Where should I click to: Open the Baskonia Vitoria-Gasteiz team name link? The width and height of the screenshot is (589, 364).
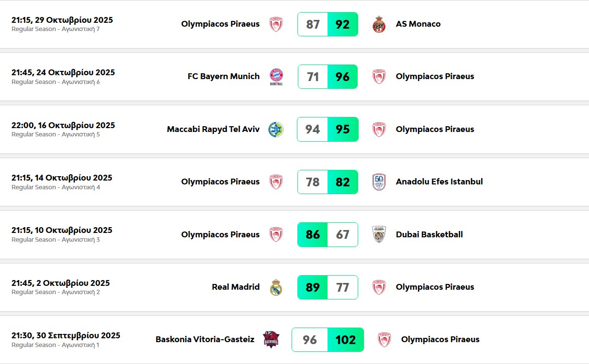[205, 340]
